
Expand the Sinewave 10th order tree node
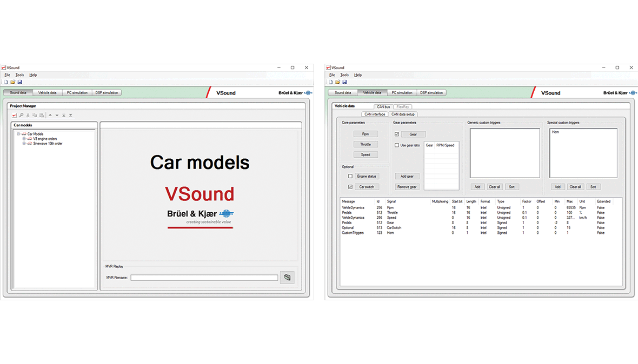24,144
